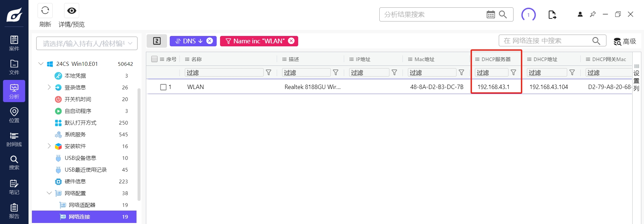Click the 描述 column header
Image resolution: width=644 pixels, height=224 pixels.
(294, 59)
